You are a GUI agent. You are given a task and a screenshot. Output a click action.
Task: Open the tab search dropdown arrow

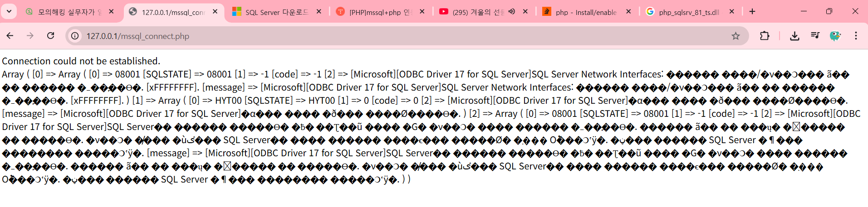click(9, 11)
